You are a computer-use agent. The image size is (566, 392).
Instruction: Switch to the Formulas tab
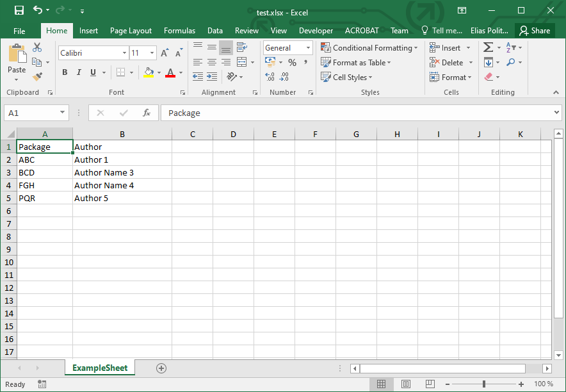[x=179, y=31]
